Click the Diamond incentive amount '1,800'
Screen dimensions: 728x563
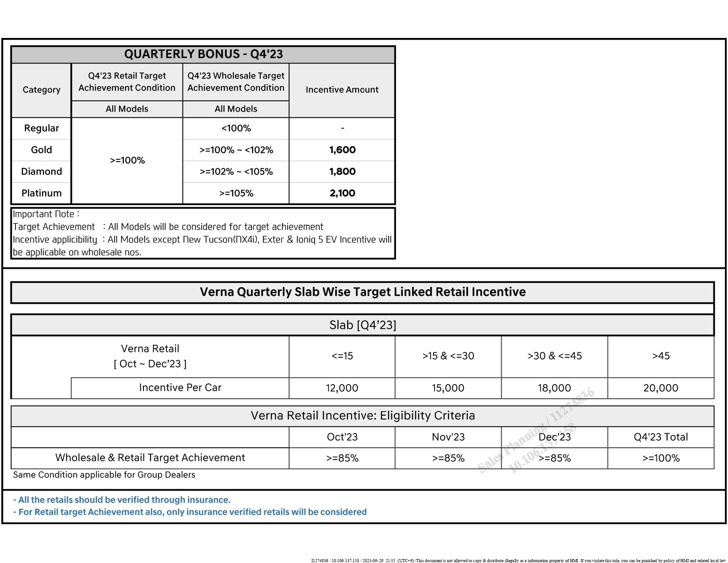pyautogui.click(x=342, y=172)
